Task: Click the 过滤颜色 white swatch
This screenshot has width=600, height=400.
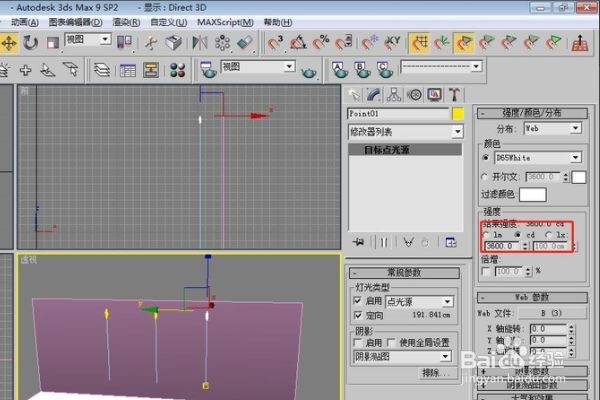Action: [x=533, y=195]
